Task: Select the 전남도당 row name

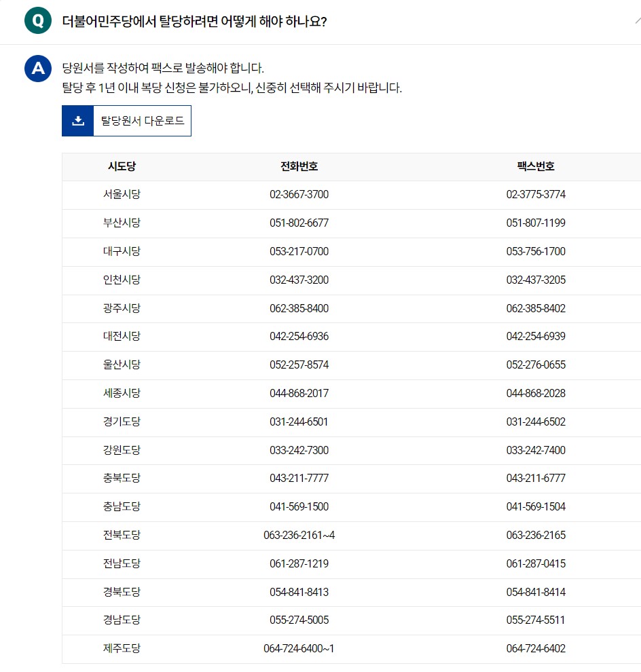Action: 122,563
